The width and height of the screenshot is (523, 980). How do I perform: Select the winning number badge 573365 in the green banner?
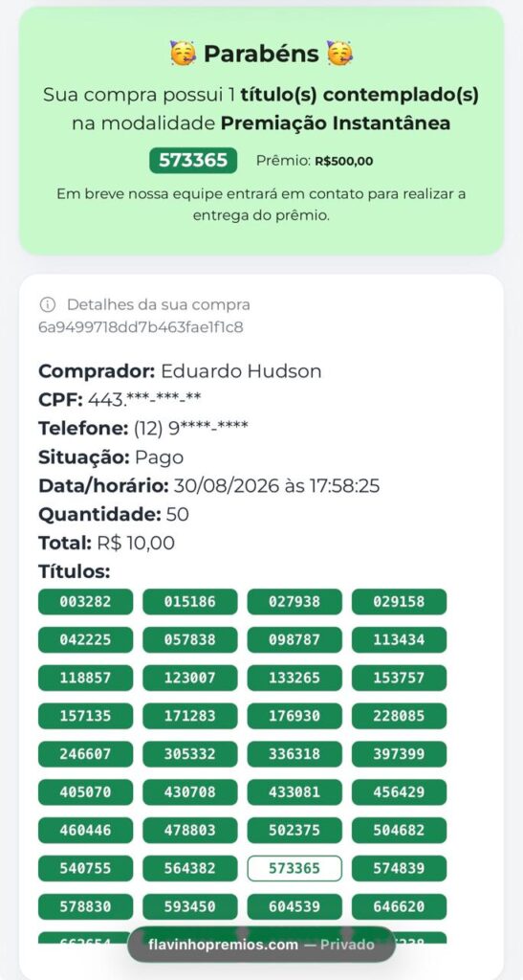(x=193, y=161)
